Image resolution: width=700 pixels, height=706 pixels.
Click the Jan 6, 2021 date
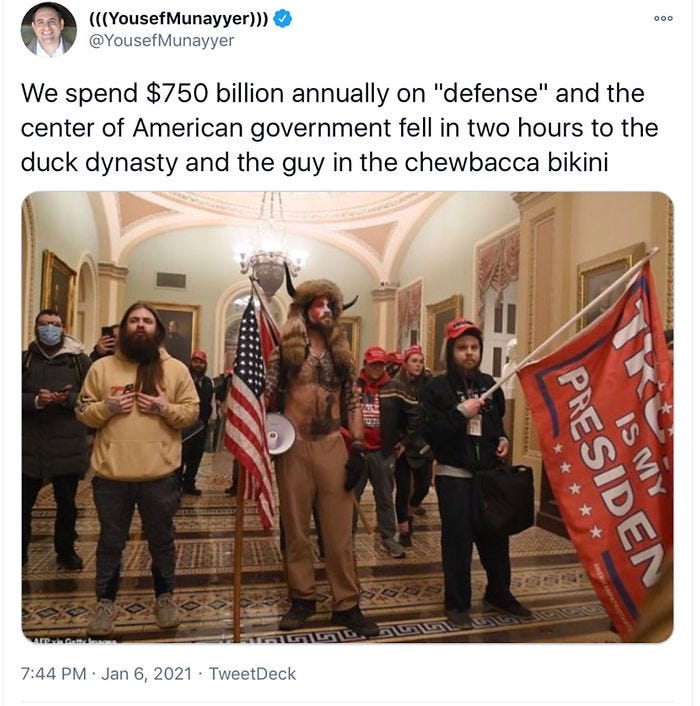pyautogui.click(x=146, y=674)
